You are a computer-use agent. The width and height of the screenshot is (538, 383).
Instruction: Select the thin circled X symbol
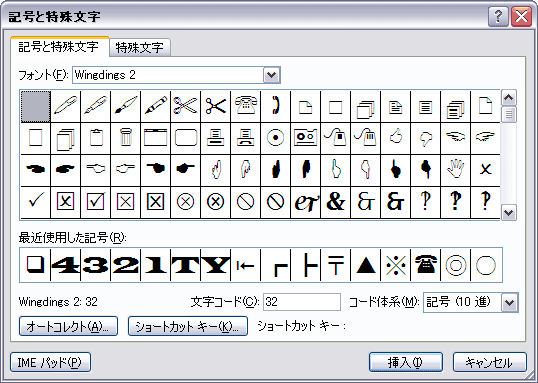pos(186,202)
